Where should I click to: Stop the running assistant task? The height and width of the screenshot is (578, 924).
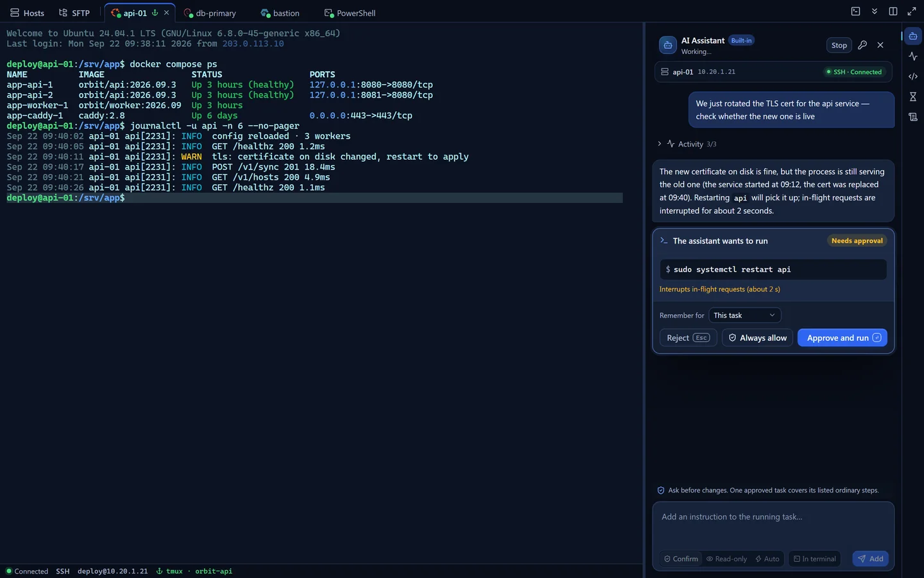click(839, 45)
